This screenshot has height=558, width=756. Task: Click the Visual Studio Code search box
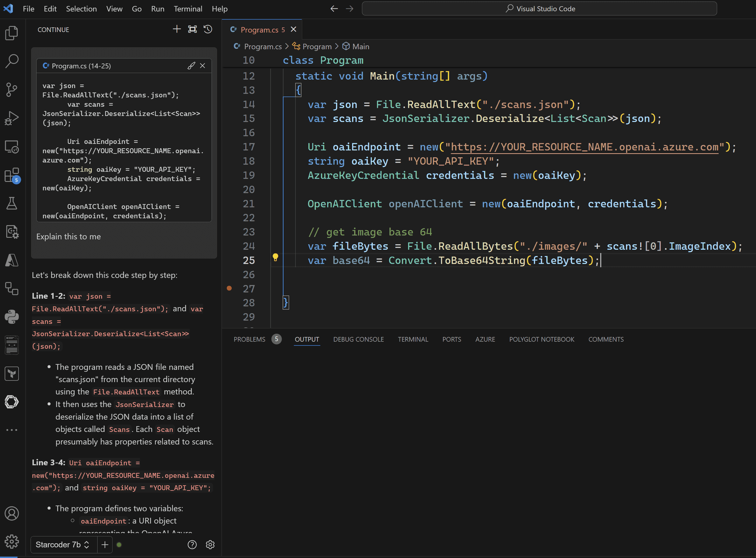coord(539,9)
